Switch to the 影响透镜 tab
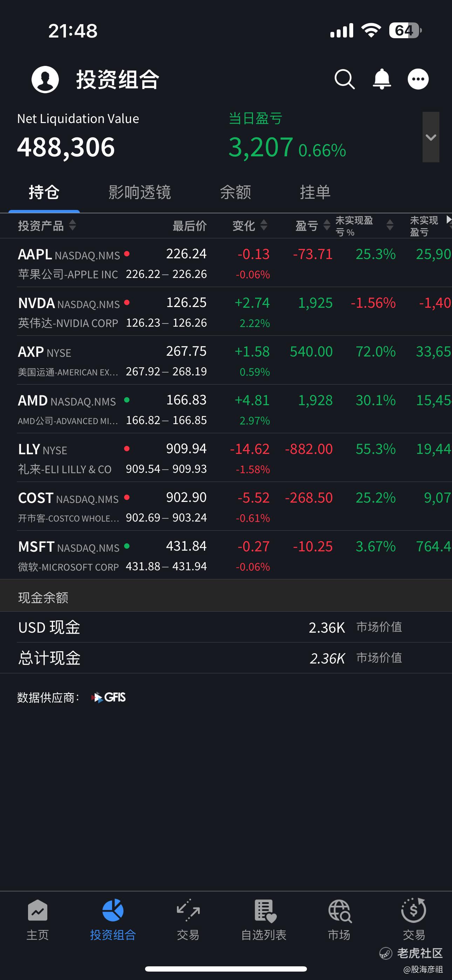This screenshot has height=980, width=452. [140, 192]
